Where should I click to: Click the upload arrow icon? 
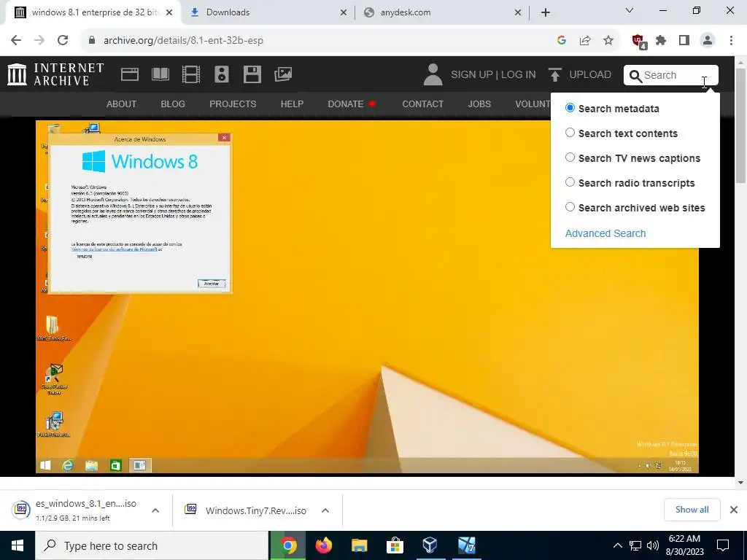pyautogui.click(x=554, y=74)
